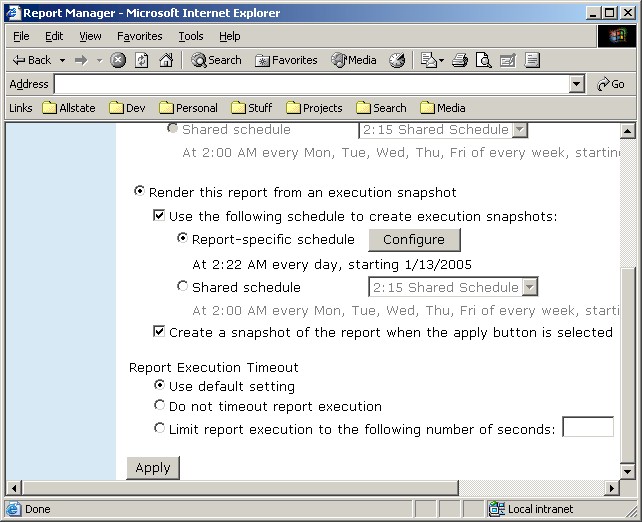Open the History toolbar icon
Viewport: 642px width, 522px height.
tap(397, 60)
